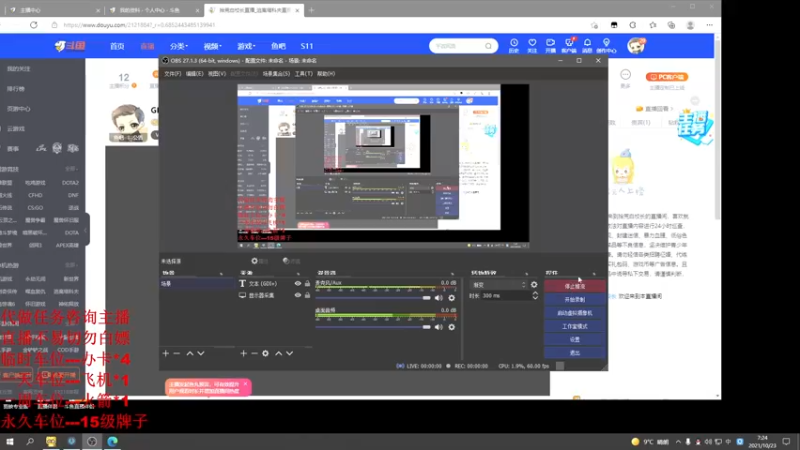Click Start Recording button in OBS
800x450 pixels.
point(574,299)
